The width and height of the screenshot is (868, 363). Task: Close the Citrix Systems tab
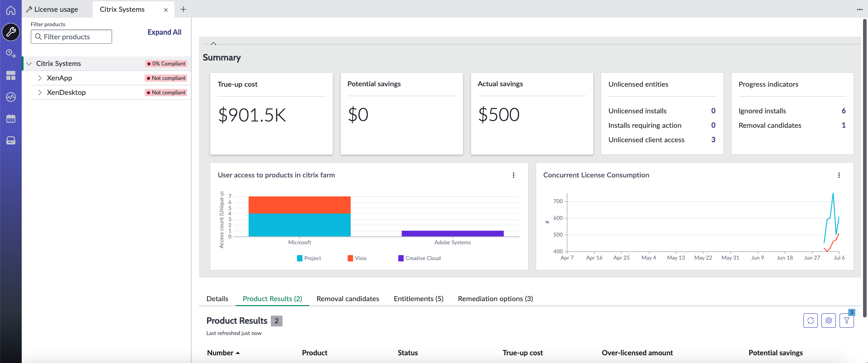[166, 9]
